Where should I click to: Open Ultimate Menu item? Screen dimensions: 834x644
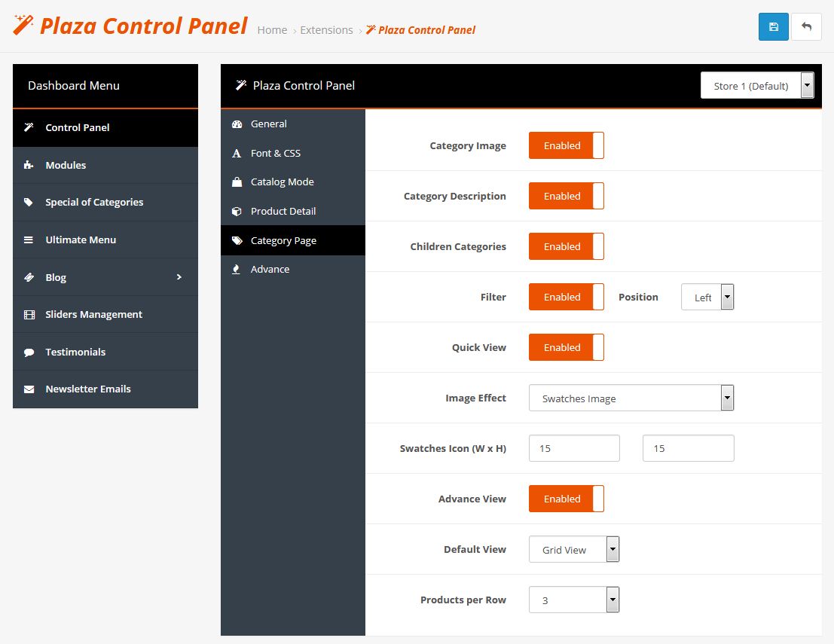105,240
